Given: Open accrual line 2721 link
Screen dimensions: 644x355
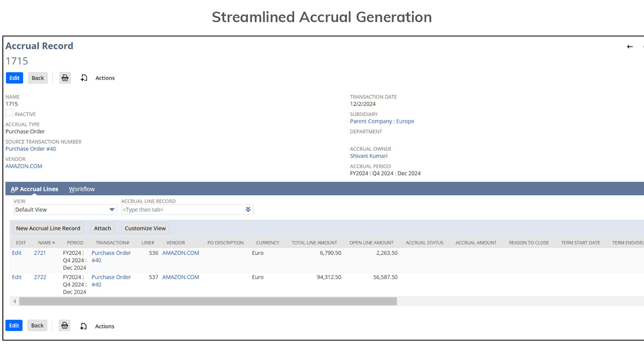Looking at the screenshot, I should coord(40,253).
